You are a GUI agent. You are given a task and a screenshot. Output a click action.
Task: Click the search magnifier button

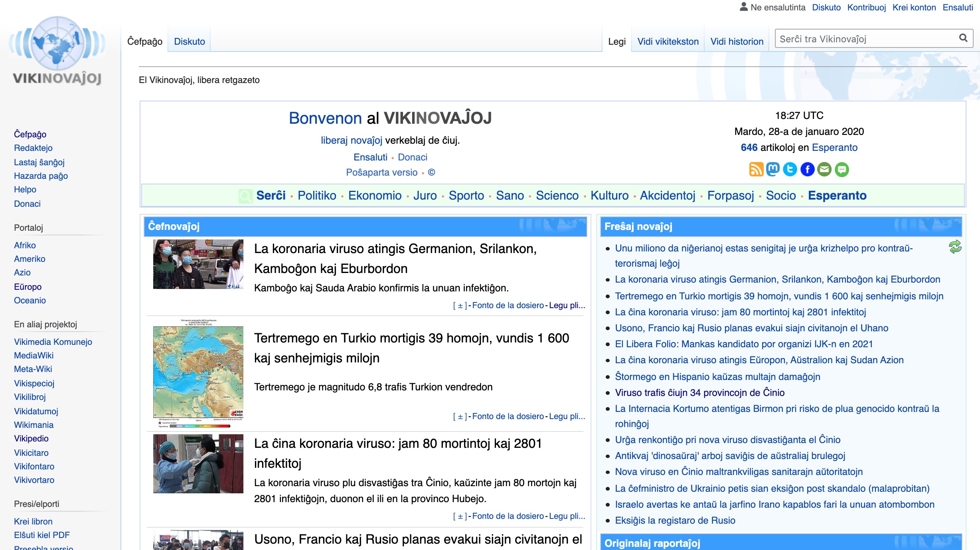pos(963,38)
